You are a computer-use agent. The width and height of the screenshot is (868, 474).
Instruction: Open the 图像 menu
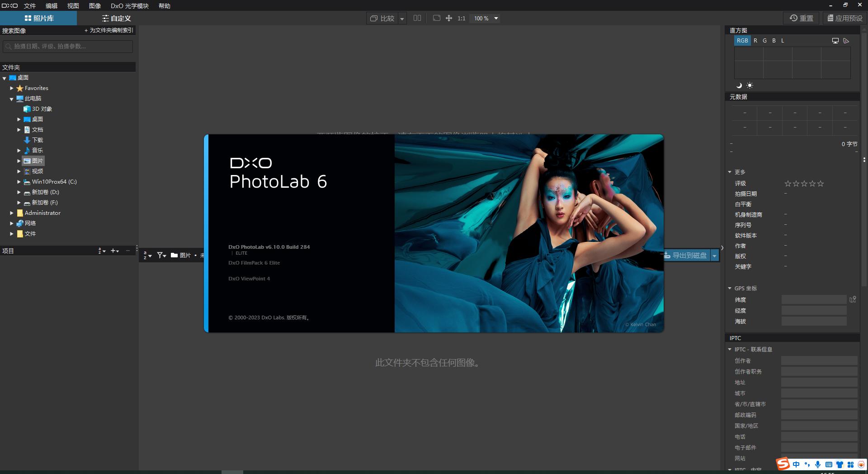tap(95, 6)
